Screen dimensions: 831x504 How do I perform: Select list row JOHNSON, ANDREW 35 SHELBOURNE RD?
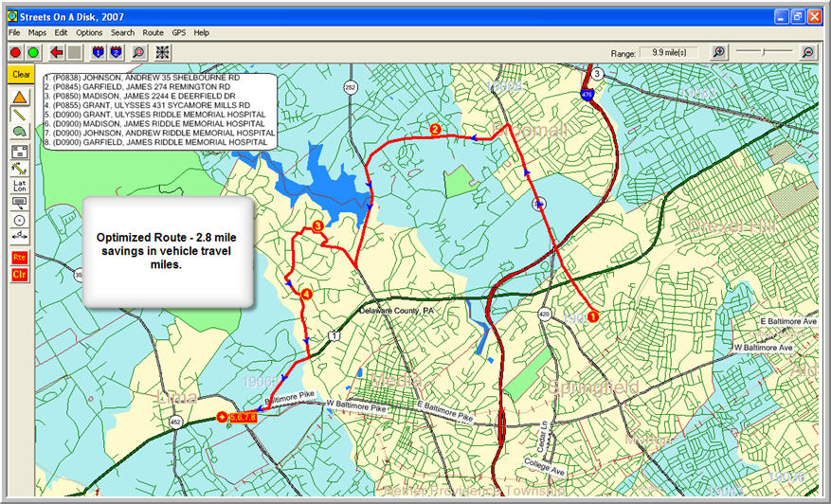(x=142, y=78)
